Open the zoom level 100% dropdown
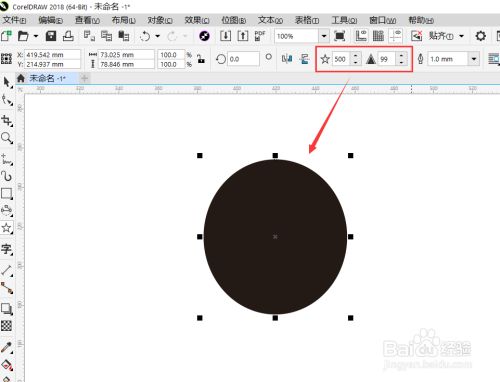Viewport: 500px width, 382px height. [x=324, y=36]
